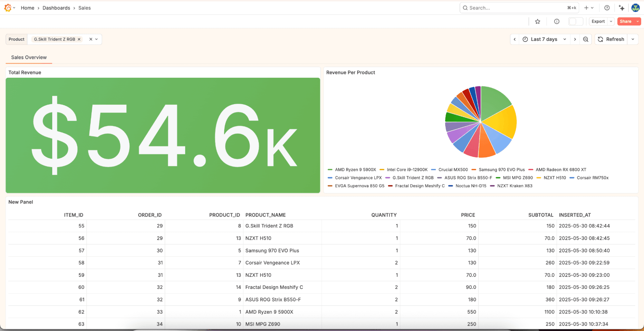Shift time range forward with right arrow
Screen dimensions: 644x331
coord(575,39)
